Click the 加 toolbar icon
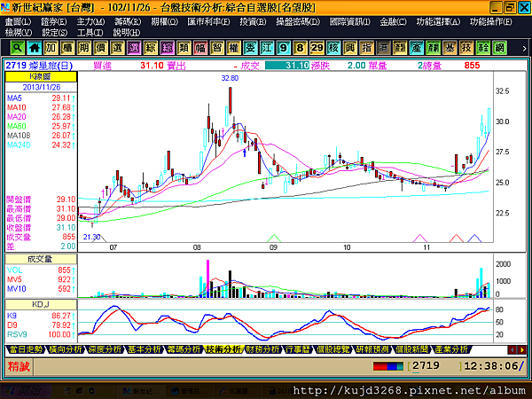The height and width of the screenshot is (399, 532). pyautogui.click(x=51, y=48)
